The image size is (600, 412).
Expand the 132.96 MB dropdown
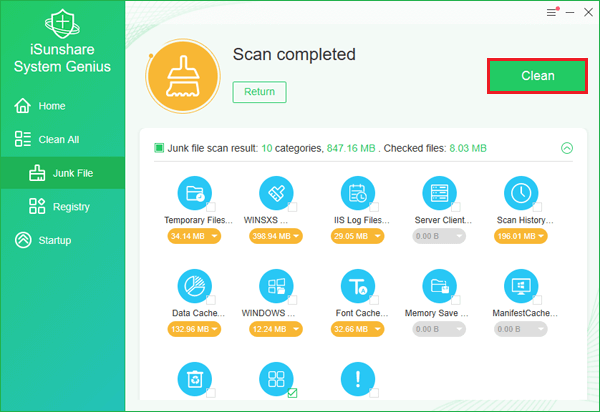pyautogui.click(x=194, y=329)
